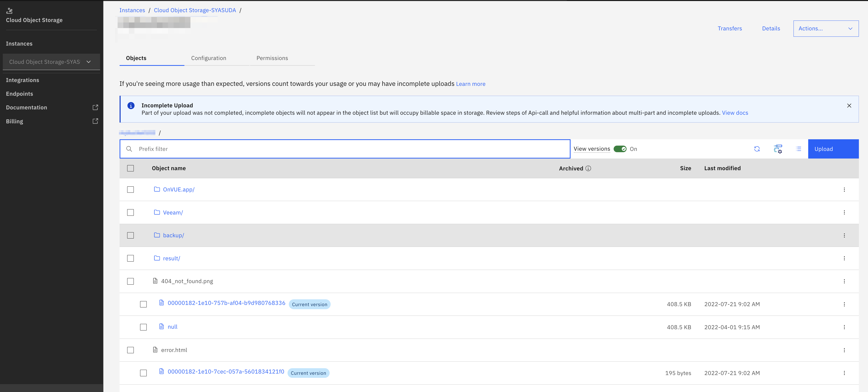This screenshot has width=868, height=392.
Task: Switch to the Configuration tab
Action: [209, 58]
